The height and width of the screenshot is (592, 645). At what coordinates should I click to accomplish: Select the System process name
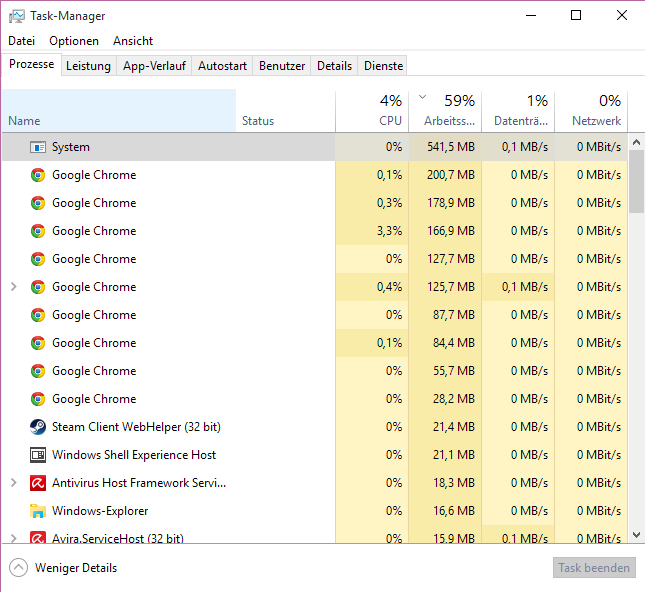click(x=70, y=147)
